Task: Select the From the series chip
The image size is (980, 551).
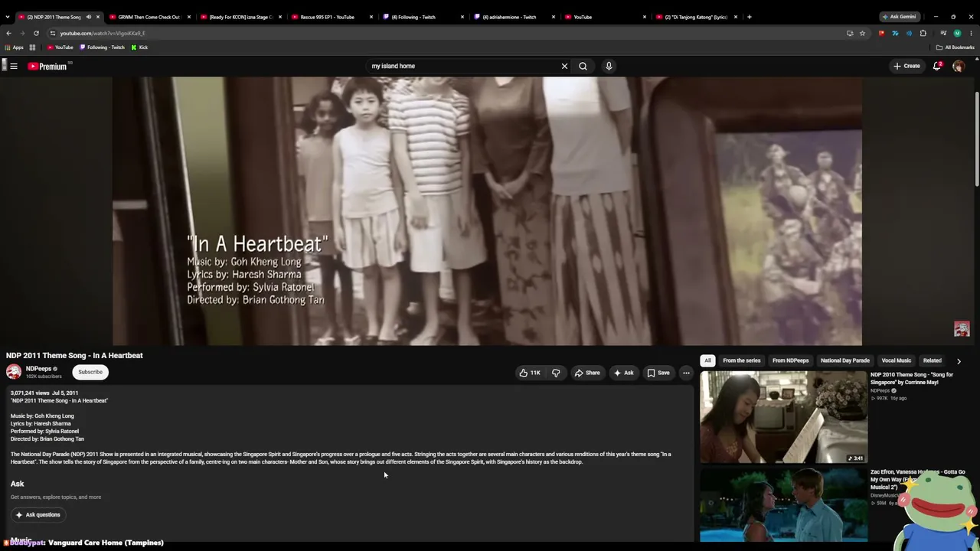Action: click(742, 360)
